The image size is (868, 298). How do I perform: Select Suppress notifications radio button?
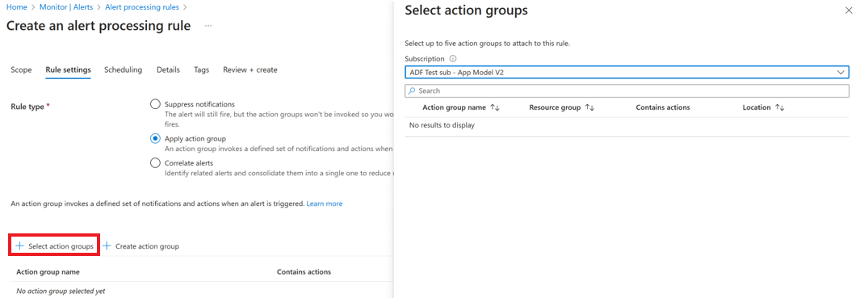[x=156, y=104]
